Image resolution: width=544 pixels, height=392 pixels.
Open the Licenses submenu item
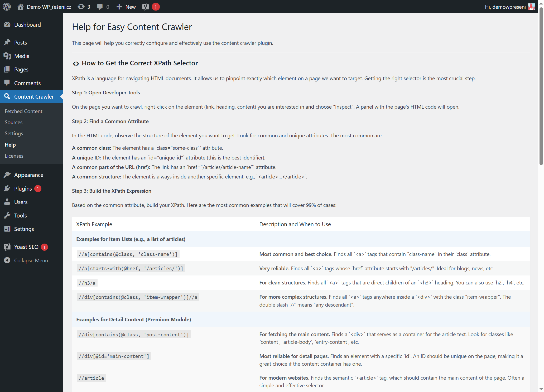(x=14, y=156)
